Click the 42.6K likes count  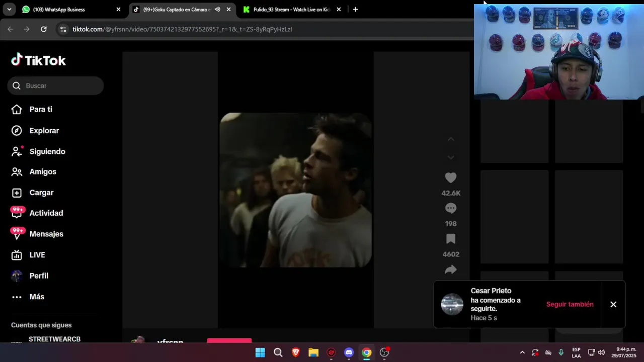coord(451,193)
